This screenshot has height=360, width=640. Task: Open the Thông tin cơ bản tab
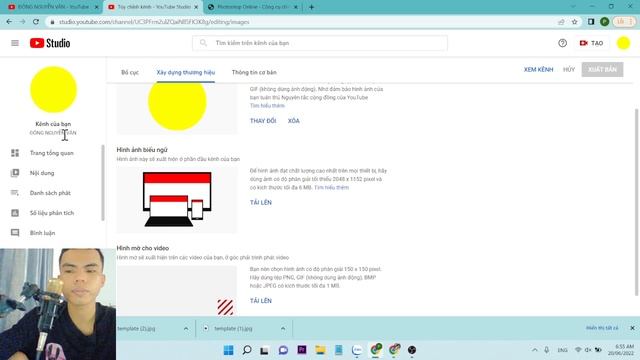pos(254,72)
